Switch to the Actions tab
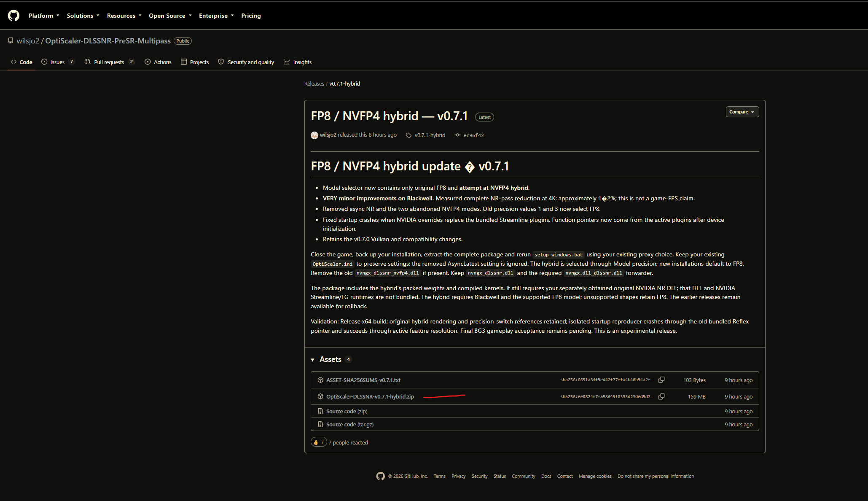 point(158,62)
